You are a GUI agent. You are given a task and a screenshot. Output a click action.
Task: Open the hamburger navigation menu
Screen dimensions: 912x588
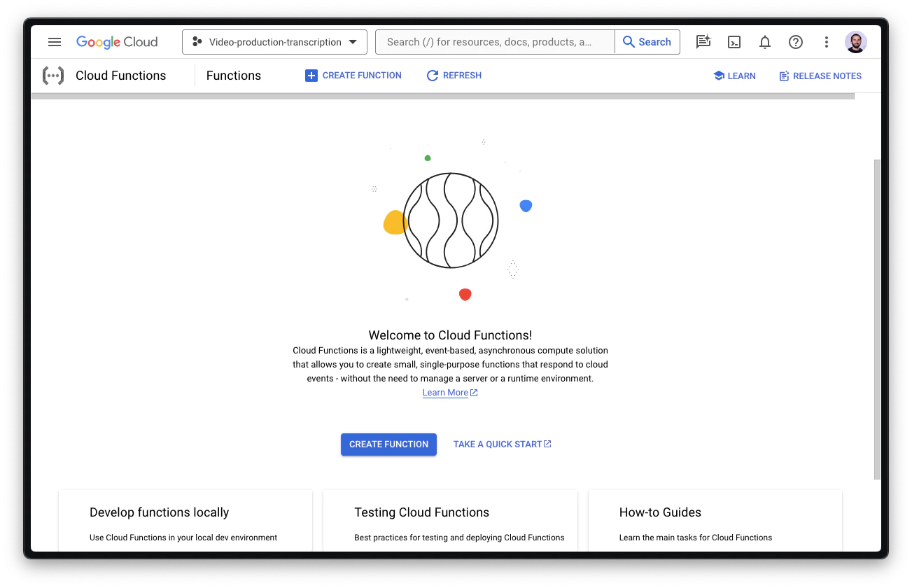[x=55, y=42]
